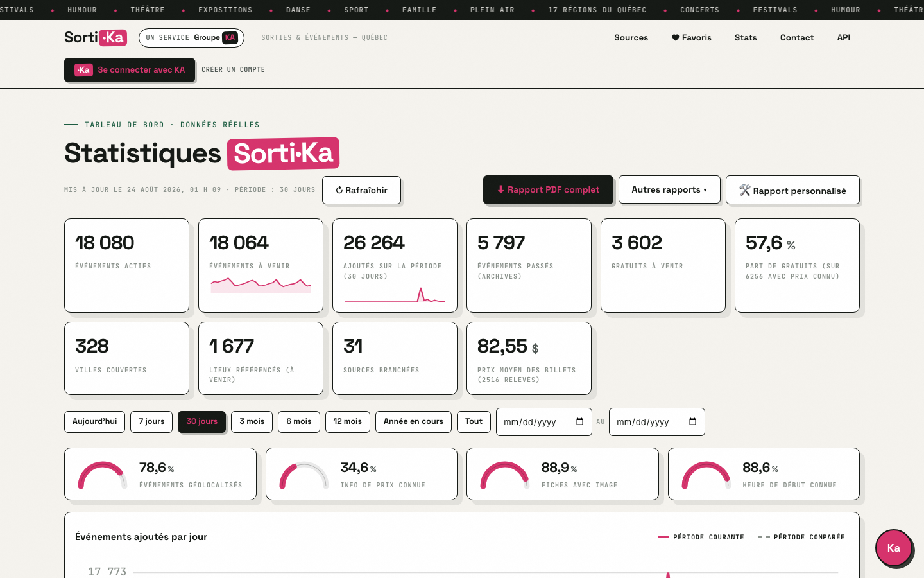Select the 3 mois period
This screenshot has height=578, width=924.
[252, 422]
